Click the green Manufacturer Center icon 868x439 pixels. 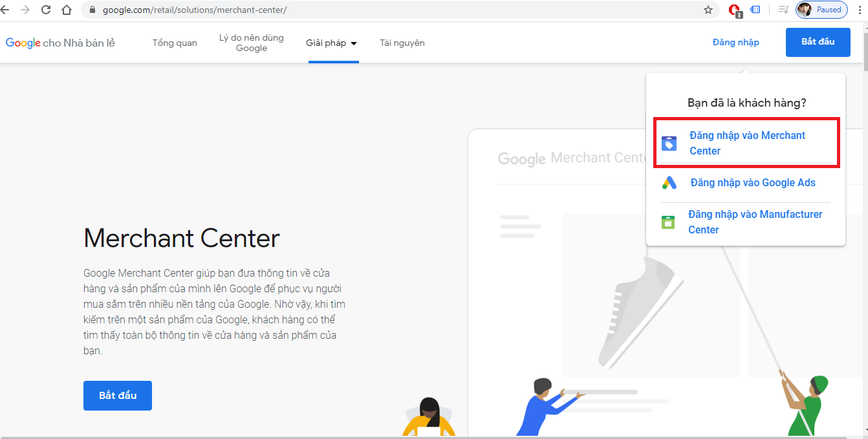coord(668,222)
